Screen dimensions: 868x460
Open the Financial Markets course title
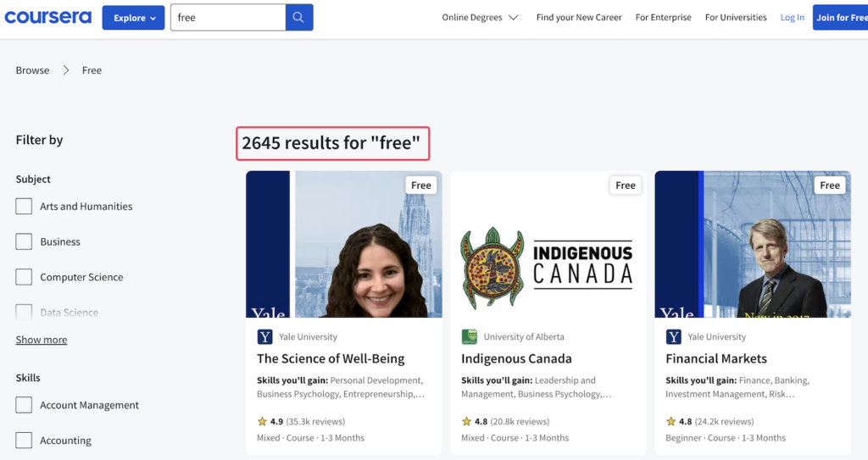pos(716,358)
